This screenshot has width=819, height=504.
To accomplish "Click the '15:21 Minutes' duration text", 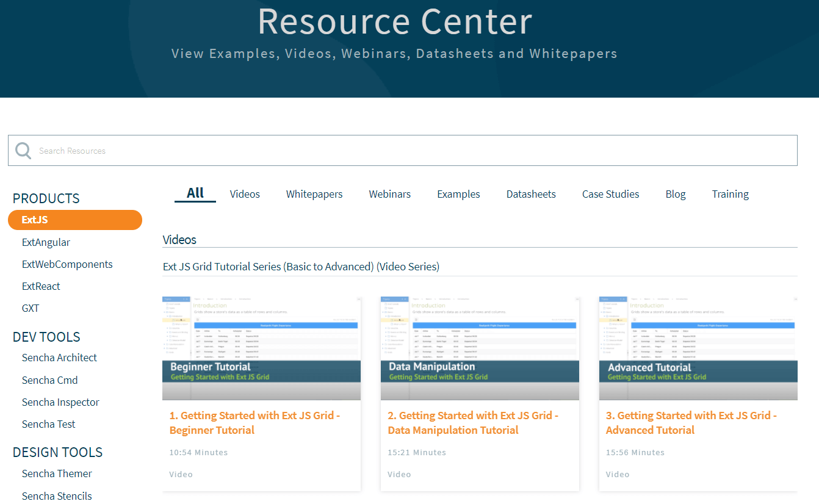I will tap(417, 452).
